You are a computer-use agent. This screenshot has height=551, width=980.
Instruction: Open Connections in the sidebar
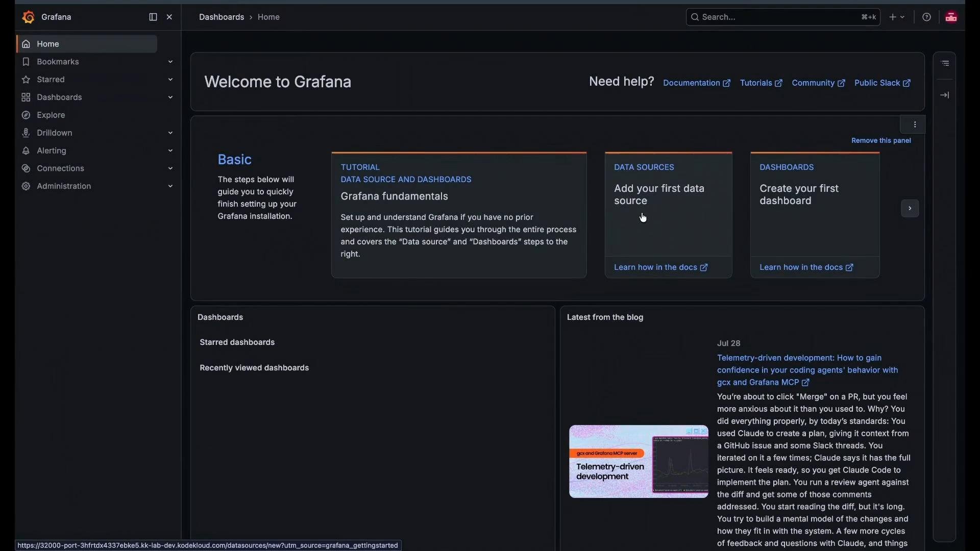[x=60, y=169]
